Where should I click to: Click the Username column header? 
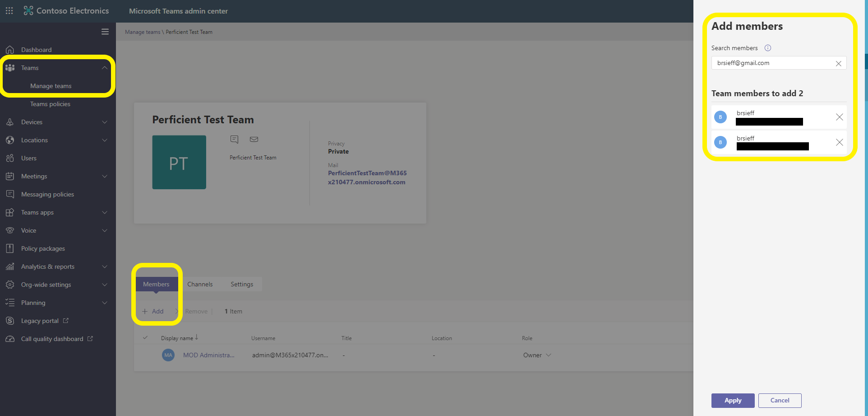tap(263, 338)
